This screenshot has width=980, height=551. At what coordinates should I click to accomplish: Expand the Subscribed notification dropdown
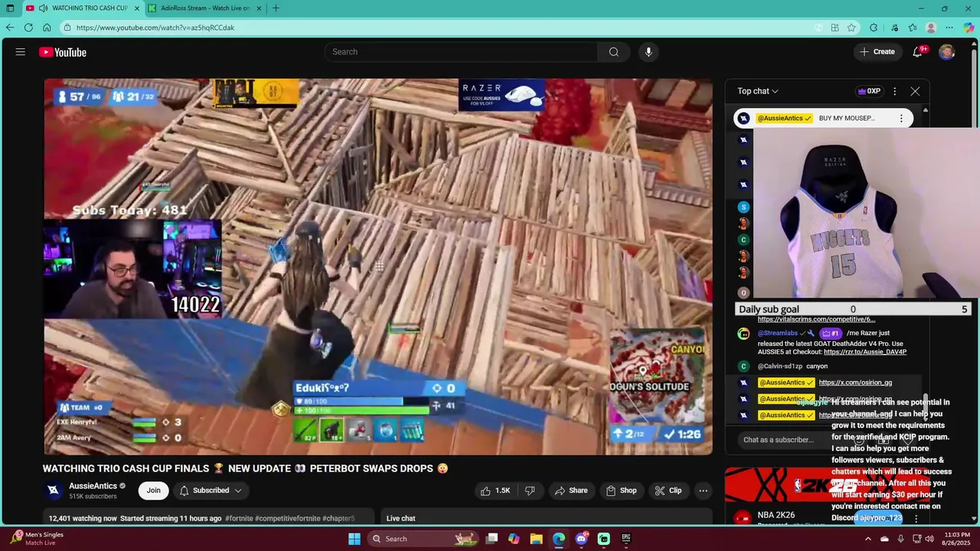point(211,491)
